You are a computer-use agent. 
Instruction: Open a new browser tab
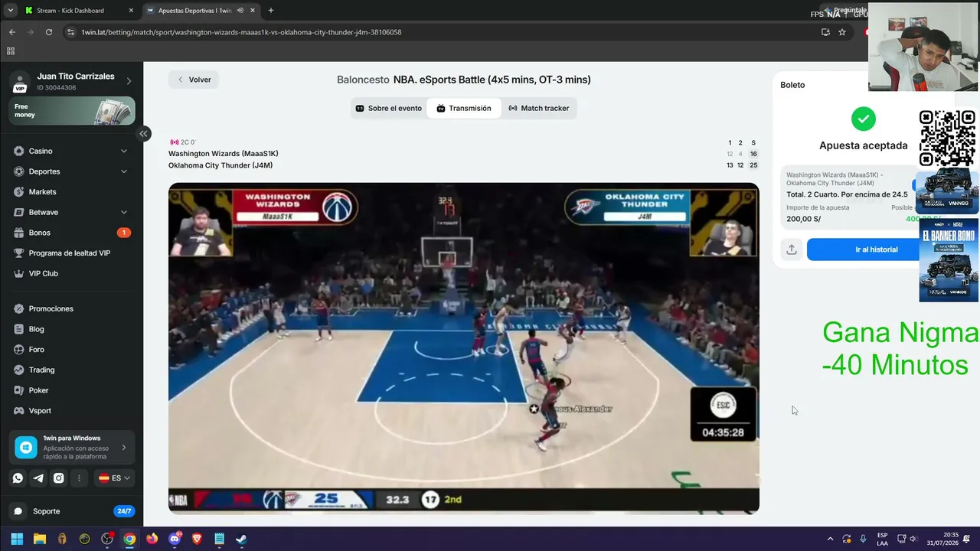pos(271,11)
